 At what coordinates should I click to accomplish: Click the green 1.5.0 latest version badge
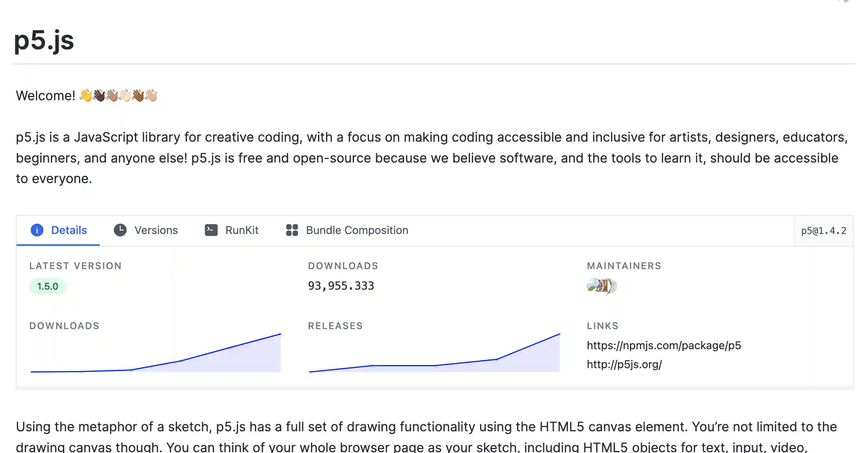coord(48,286)
